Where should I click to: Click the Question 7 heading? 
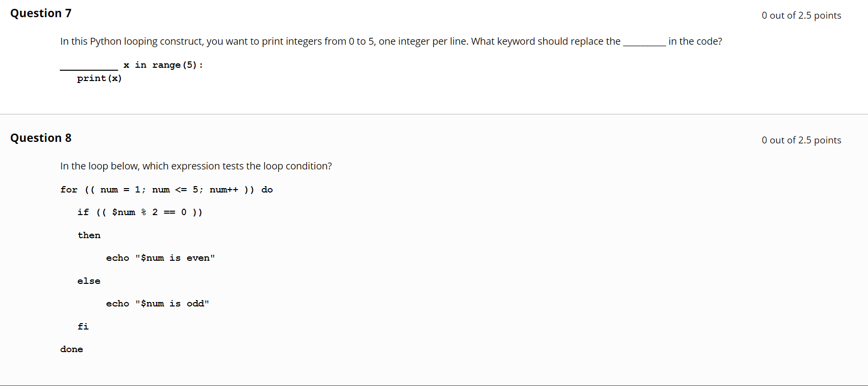(x=41, y=13)
